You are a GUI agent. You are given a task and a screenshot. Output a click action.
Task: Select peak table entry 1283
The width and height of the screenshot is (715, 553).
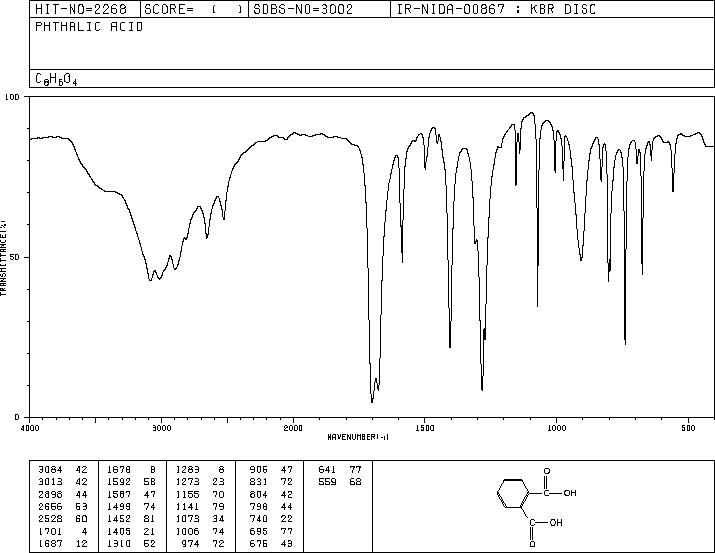(187, 470)
